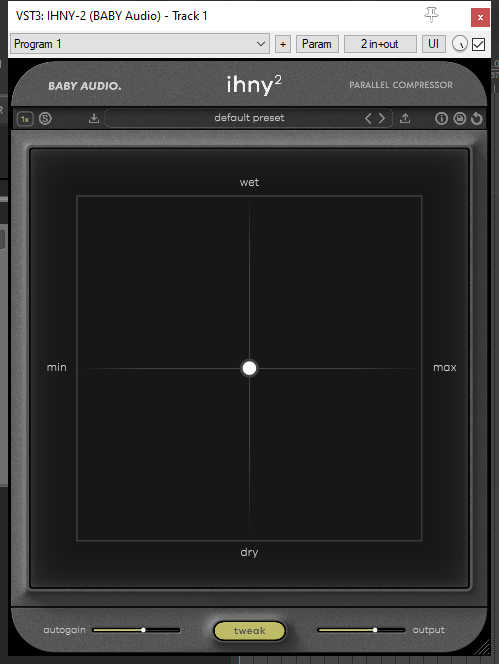Open the info icon
Screen dimensions: 499x664
[441, 119]
